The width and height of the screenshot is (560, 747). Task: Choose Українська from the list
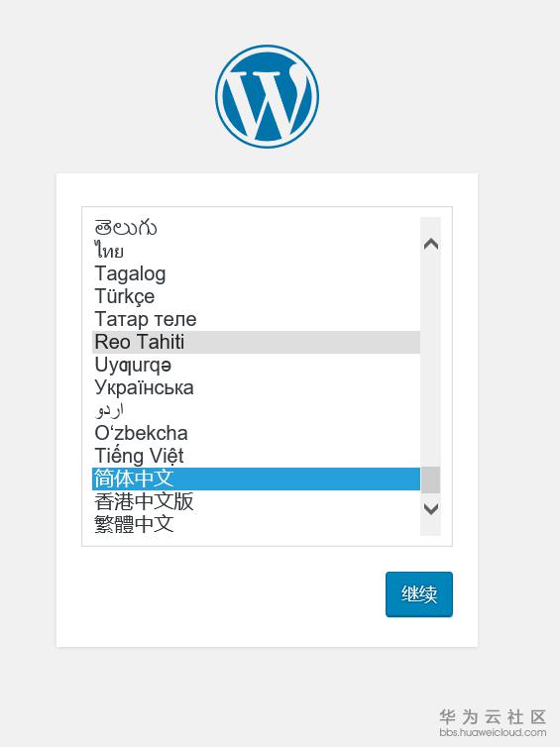(256, 387)
